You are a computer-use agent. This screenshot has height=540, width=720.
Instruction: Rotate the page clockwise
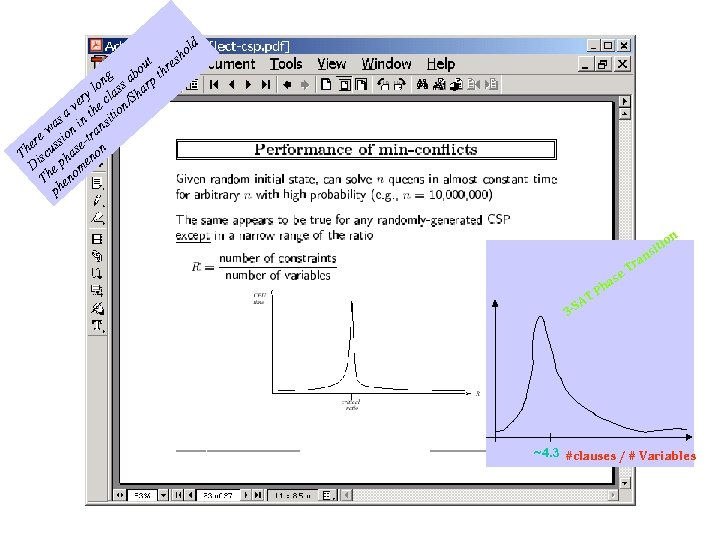pyautogui.click(x=400, y=84)
